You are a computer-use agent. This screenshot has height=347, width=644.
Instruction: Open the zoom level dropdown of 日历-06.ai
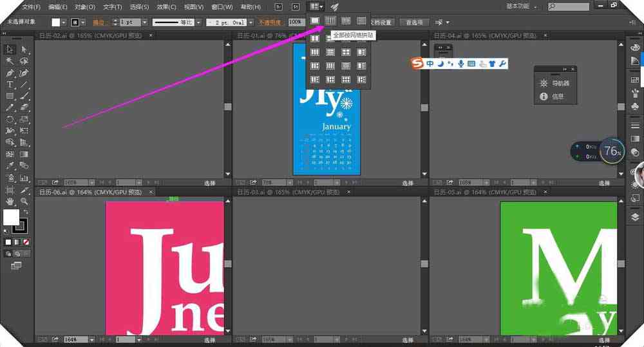click(91, 340)
